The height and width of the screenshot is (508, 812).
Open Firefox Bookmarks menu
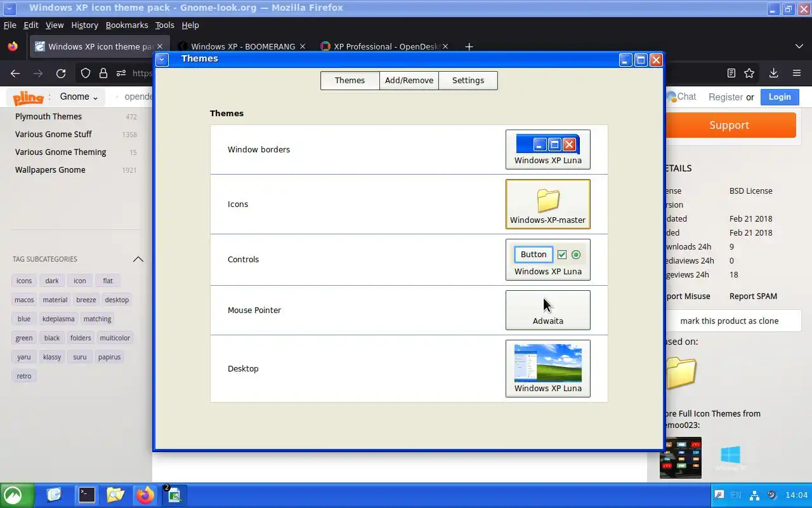coord(127,25)
